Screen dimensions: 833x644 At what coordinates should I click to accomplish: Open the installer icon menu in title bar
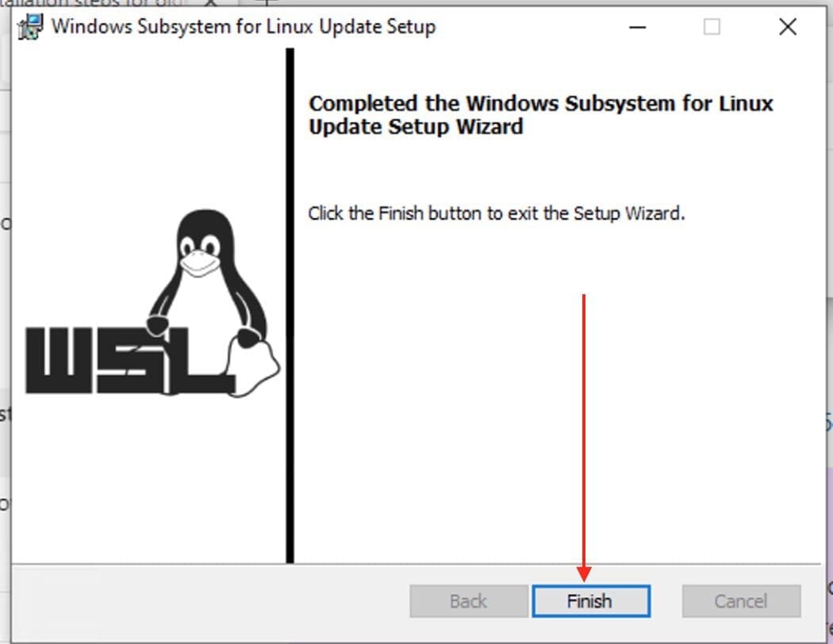(x=30, y=27)
